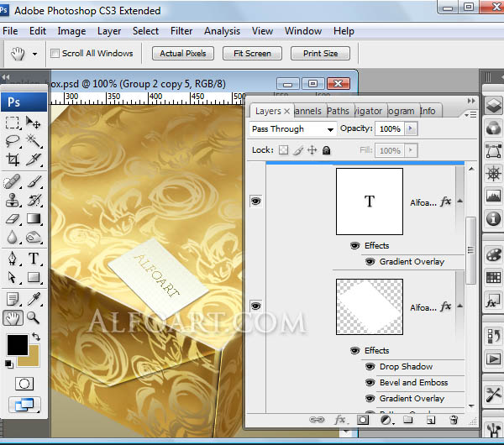Select the Rectangle shape tool
This screenshot has height=445, width=504.
[x=34, y=277]
